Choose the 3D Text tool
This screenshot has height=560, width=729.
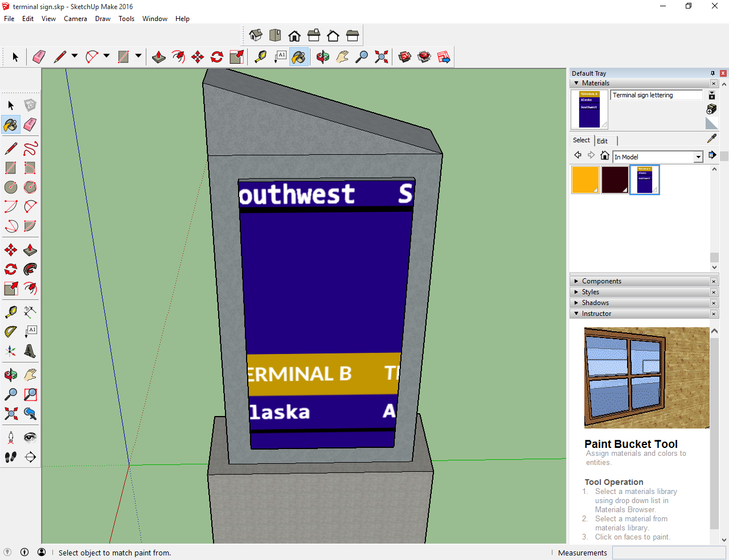click(30, 351)
